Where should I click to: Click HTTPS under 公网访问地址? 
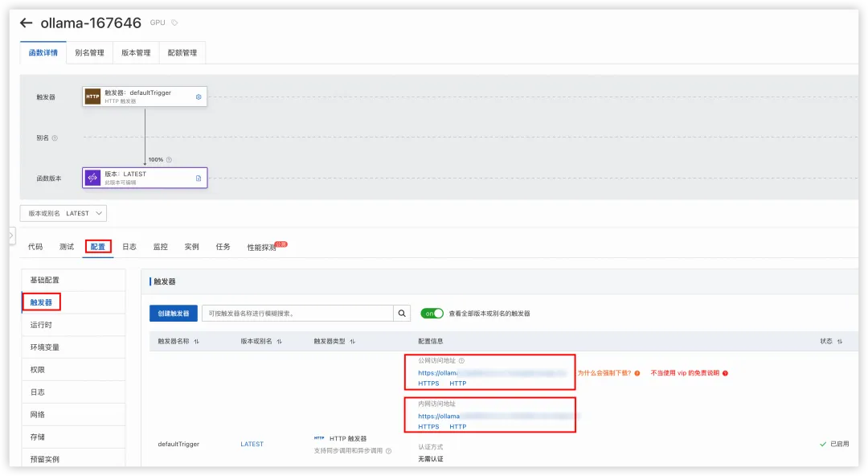pyautogui.click(x=428, y=384)
